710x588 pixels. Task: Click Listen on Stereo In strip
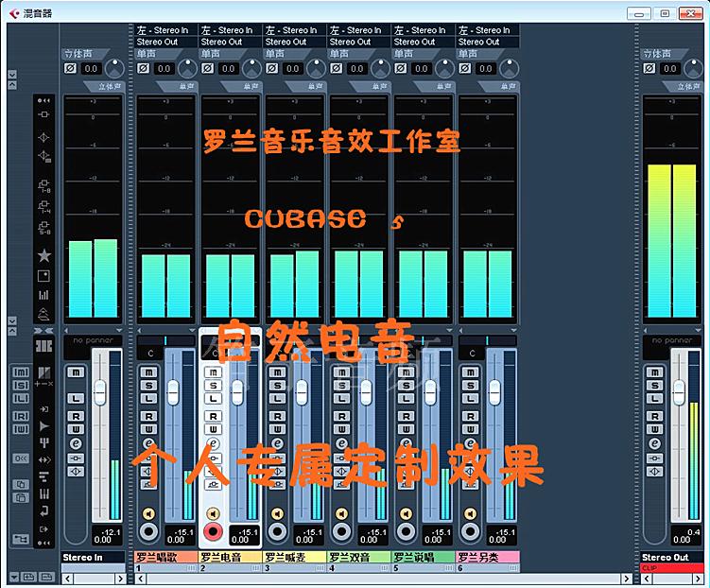coord(76,398)
